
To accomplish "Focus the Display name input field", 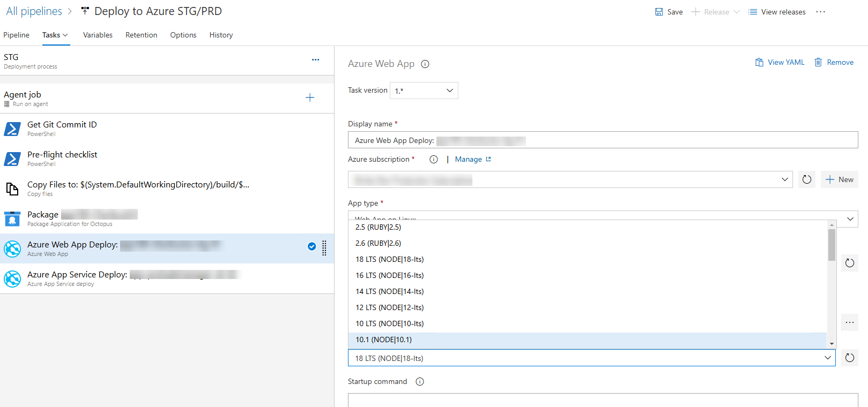I will [x=603, y=140].
